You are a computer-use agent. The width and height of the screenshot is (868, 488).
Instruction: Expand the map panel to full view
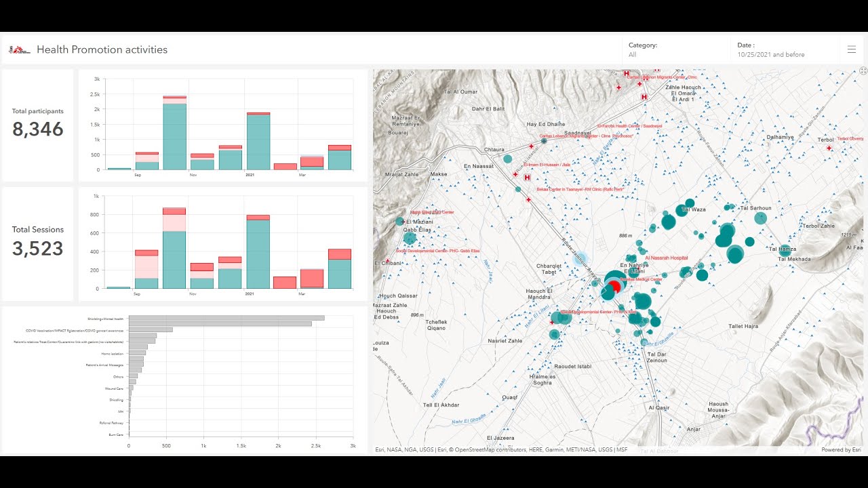tap(863, 70)
